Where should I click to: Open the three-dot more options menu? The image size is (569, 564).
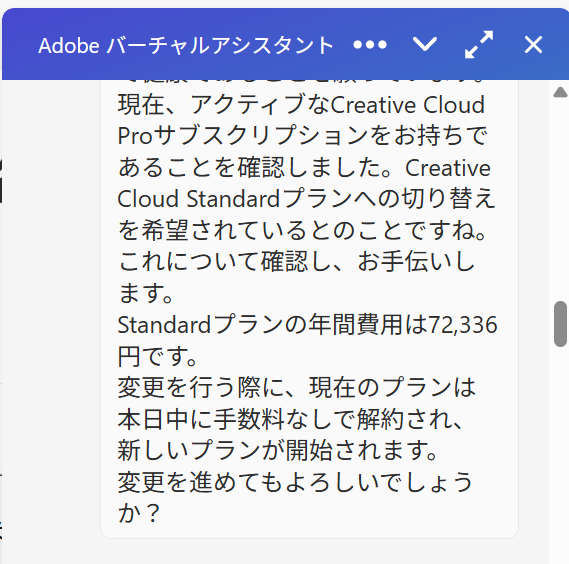[x=370, y=45]
